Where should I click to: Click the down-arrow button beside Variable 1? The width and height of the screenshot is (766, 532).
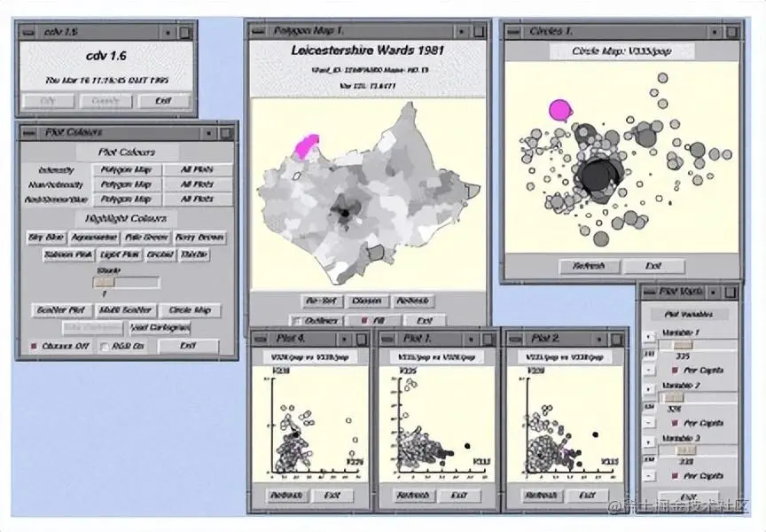tap(649, 337)
